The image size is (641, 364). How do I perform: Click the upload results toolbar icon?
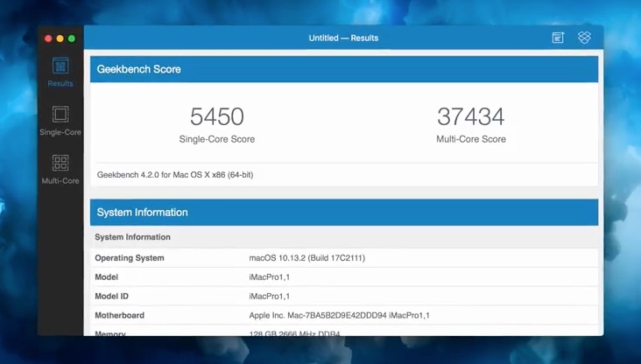point(558,38)
